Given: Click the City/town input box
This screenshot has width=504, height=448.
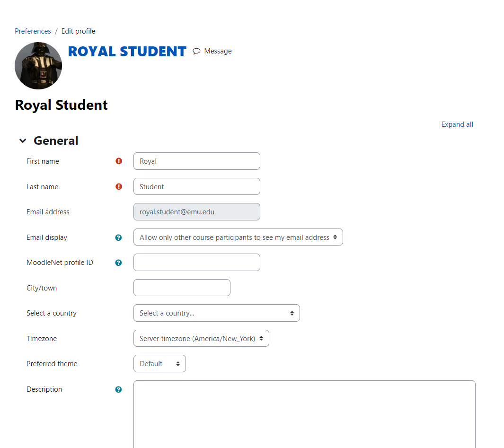Looking at the screenshot, I should click(182, 287).
